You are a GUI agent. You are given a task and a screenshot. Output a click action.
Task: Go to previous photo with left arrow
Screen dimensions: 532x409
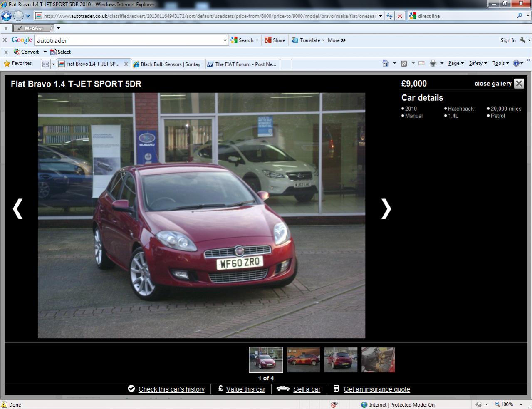17,208
